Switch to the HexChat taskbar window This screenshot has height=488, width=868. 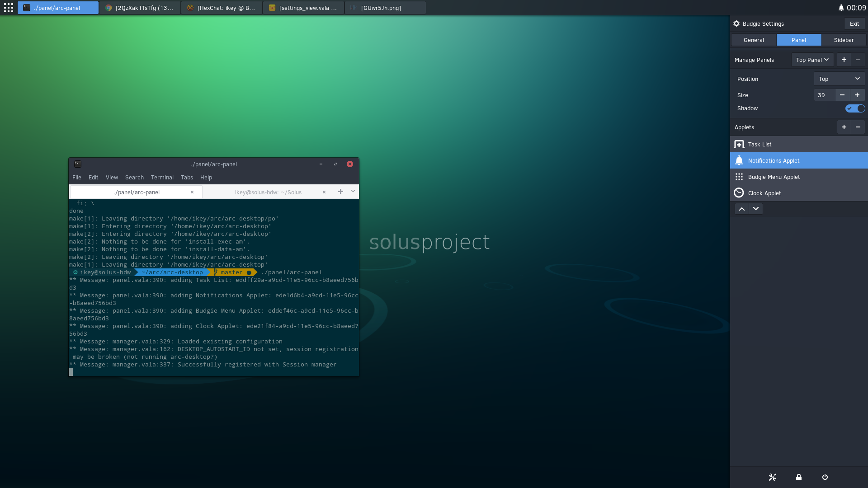tap(222, 8)
